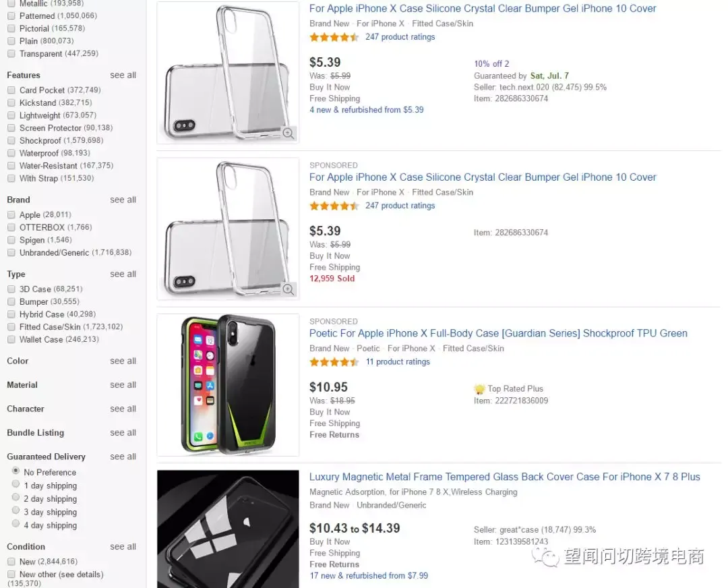
Task: Click magnifier icon on sponsored clear case image
Action: (288, 289)
